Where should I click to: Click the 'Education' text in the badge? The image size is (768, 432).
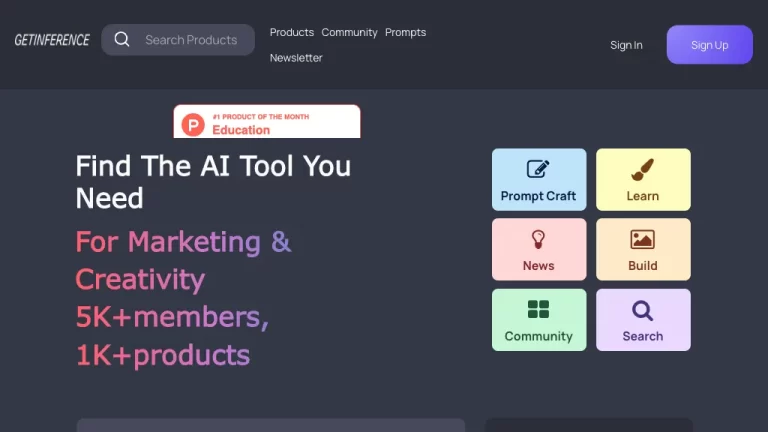click(241, 130)
